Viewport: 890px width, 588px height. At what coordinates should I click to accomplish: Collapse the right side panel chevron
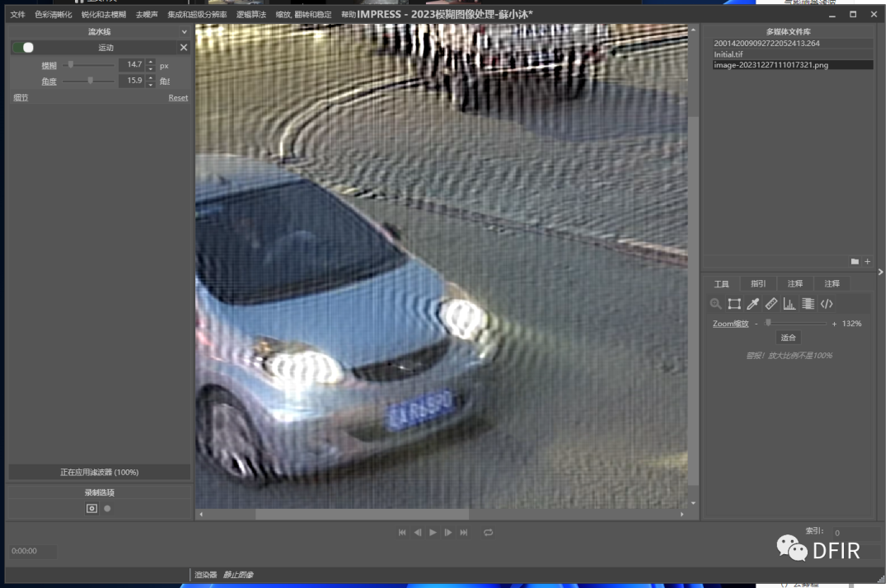[880, 272]
